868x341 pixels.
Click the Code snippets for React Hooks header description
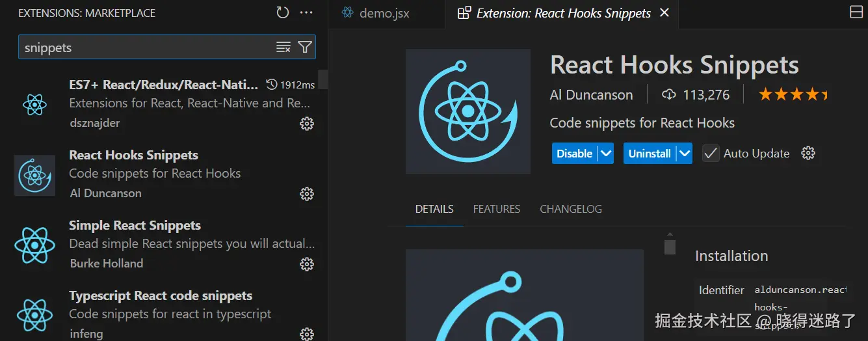point(642,123)
